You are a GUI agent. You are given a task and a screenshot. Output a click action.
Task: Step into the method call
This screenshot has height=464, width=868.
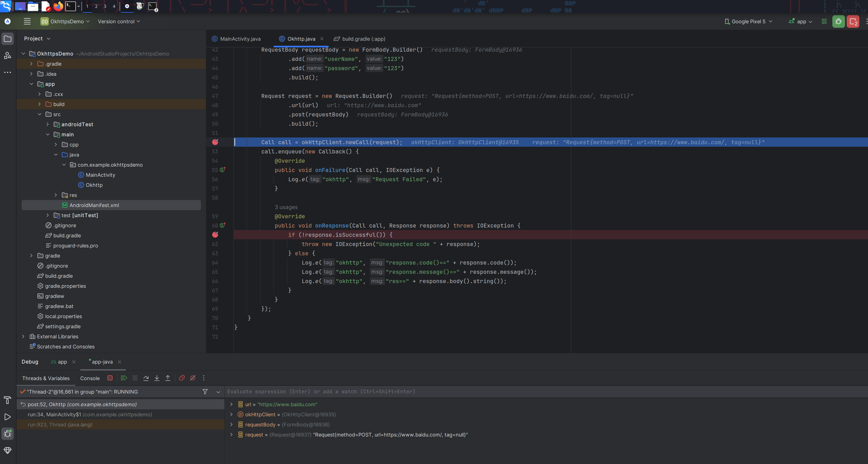click(x=157, y=378)
